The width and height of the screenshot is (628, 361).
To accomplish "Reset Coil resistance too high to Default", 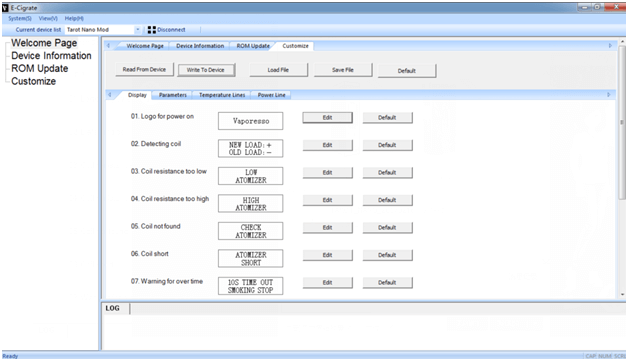I will click(x=387, y=200).
